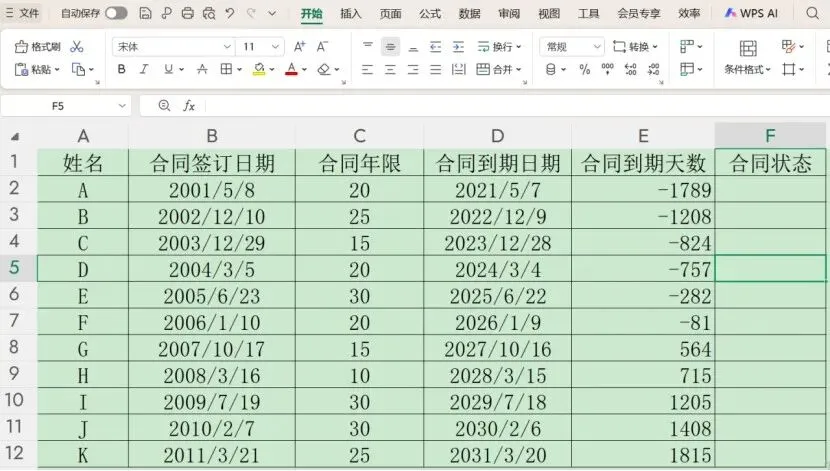This screenshot has height=471, width=830.
Task: Switch to the 审阅 tab
Action: coord(509,13)
